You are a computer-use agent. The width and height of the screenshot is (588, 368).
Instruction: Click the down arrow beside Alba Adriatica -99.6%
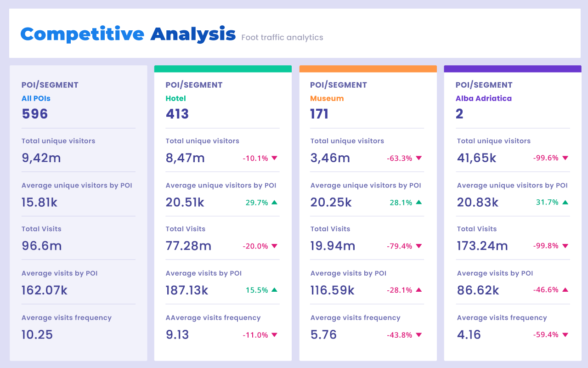(565, 158)
